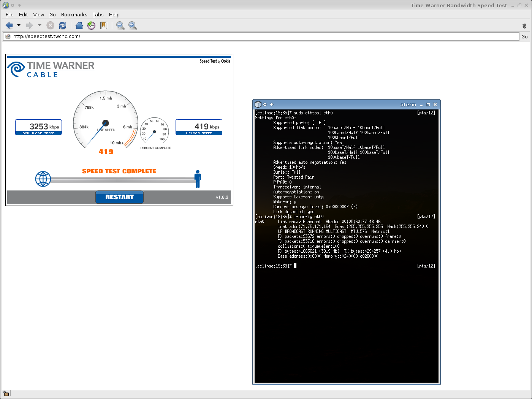Click the 'RX bytes:41863621' terminal line
Image resolution: width=532 pixels, height=399 pixels.
(x=339, y=251)
